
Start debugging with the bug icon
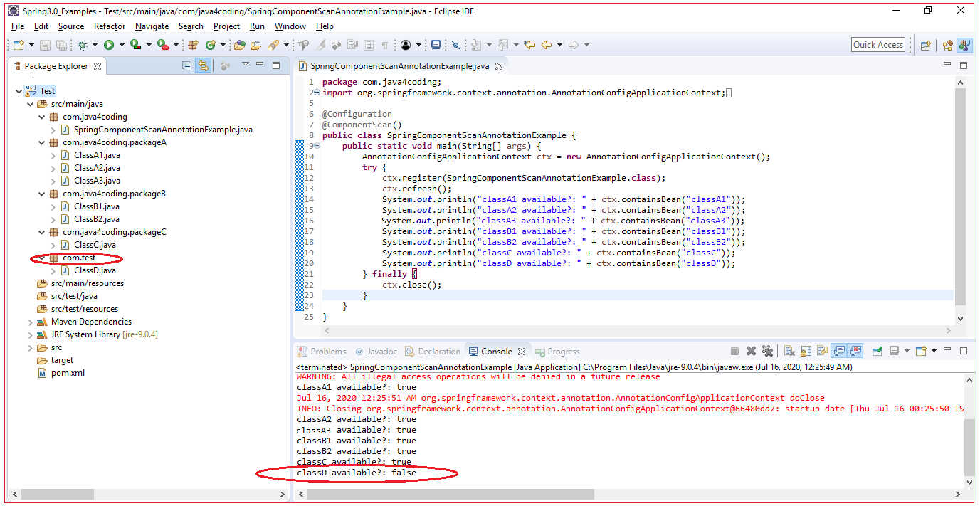pyautogui.click(x=82, y=45)
